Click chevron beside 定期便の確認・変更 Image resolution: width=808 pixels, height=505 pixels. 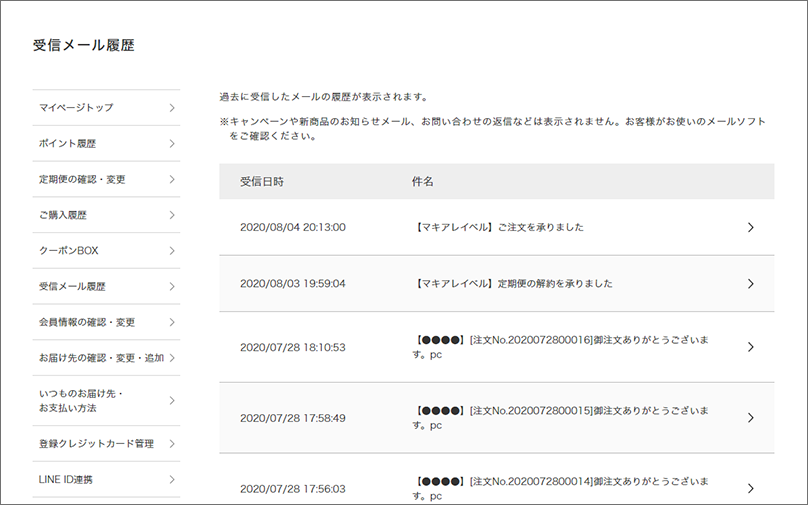pos(172,180)
